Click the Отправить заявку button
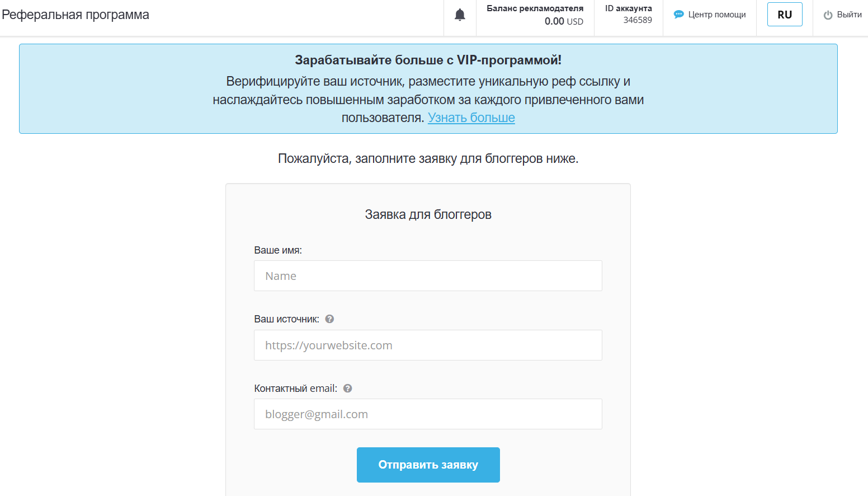Image resolution: width=868 pixels, height=496 pixels. (428, 465)
